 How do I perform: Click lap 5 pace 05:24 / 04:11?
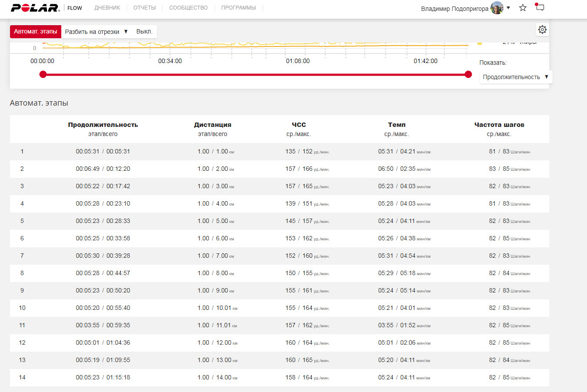(x=404, y=221)
